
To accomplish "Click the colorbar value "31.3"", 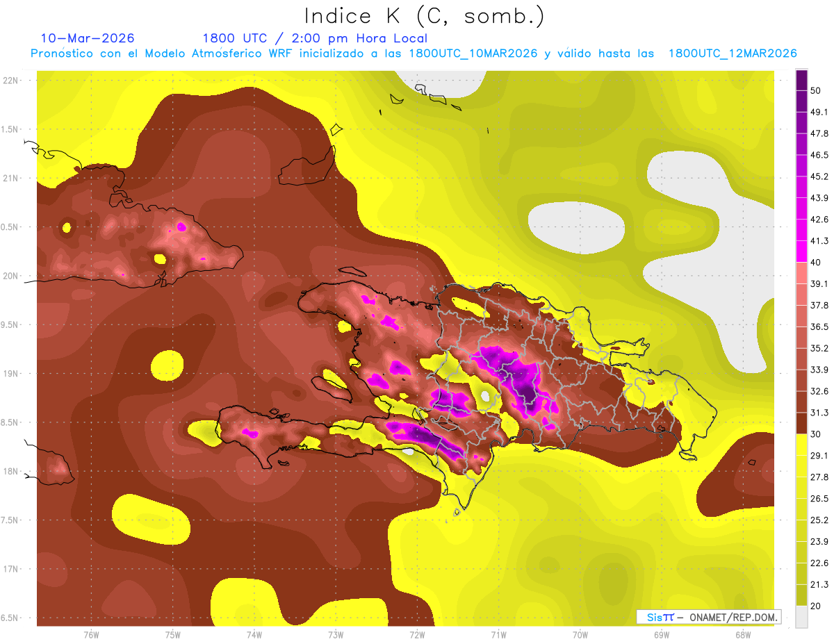I will [x=819, y=413].
